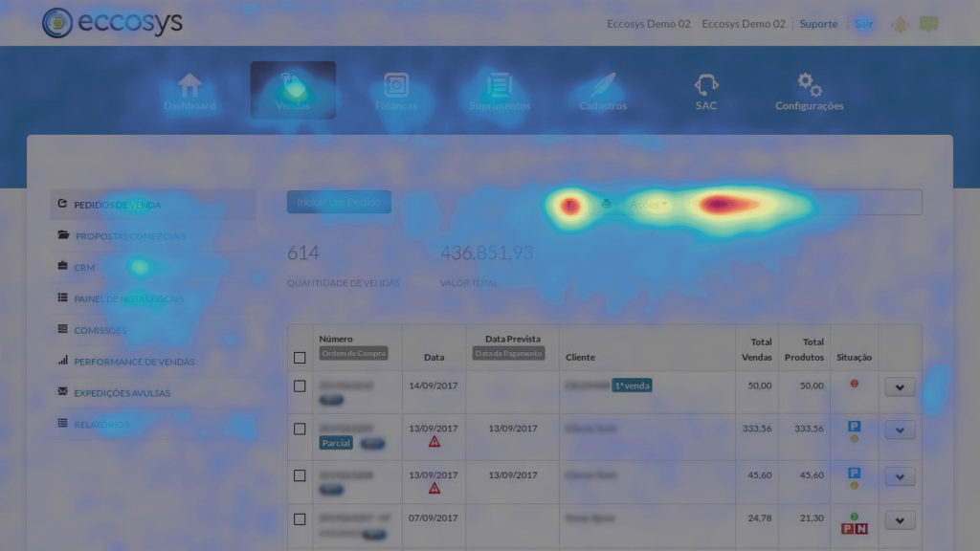Open the Suporte link

coord(818,23)
